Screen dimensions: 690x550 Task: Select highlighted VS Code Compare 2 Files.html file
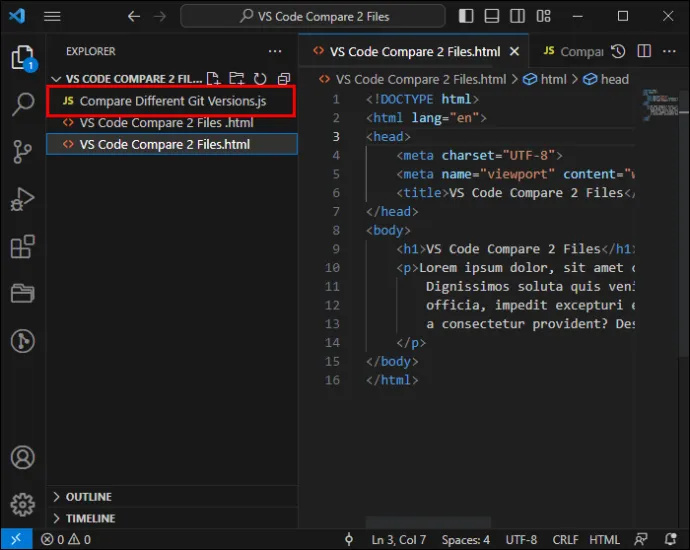click(172, 144)
